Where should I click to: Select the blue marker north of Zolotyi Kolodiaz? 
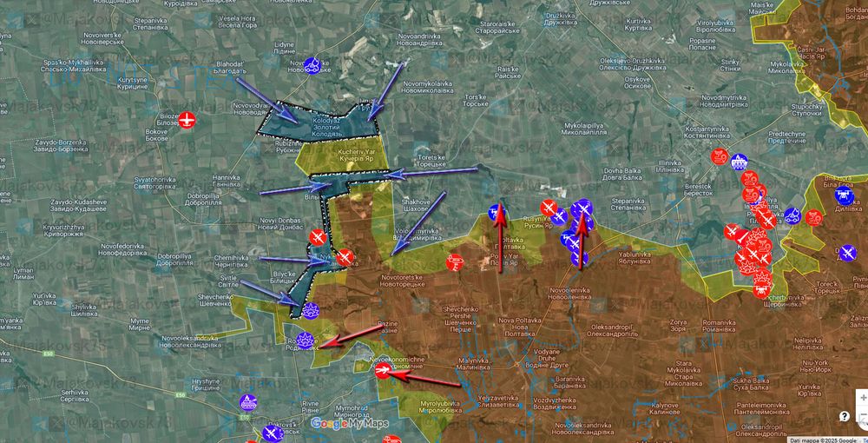[312, 66]
